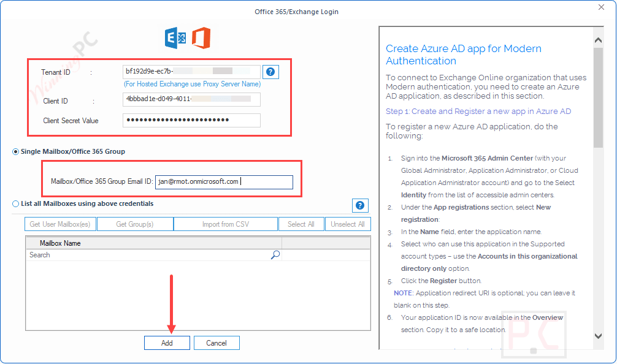
Task: Click the Exchange logo icon
Action: coord(175,38)
